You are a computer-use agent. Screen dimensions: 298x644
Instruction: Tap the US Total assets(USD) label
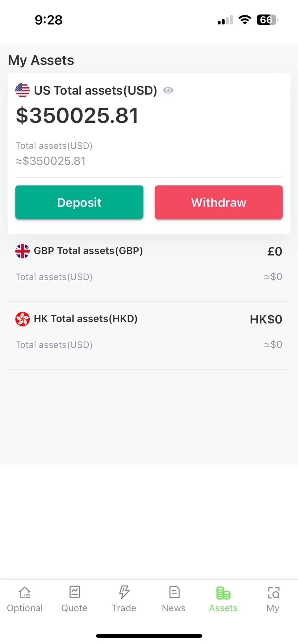96,90
